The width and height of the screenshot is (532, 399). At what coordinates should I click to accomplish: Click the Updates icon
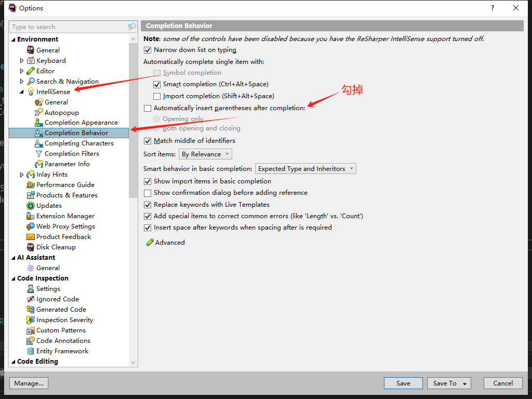coord(31,206)
